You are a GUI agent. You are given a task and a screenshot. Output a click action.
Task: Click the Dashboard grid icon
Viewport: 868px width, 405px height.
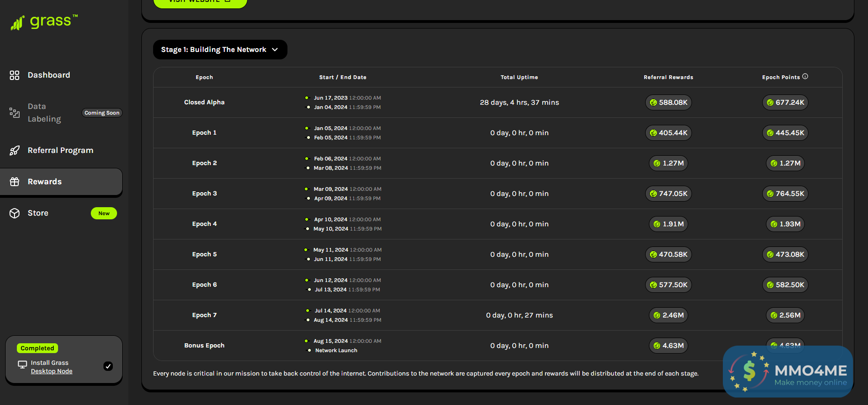point(15,75)
